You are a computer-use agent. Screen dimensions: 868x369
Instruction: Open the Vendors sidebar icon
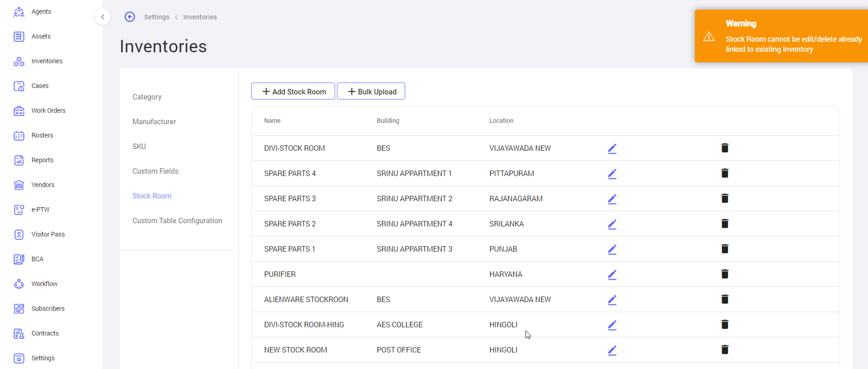coord(19,185)
